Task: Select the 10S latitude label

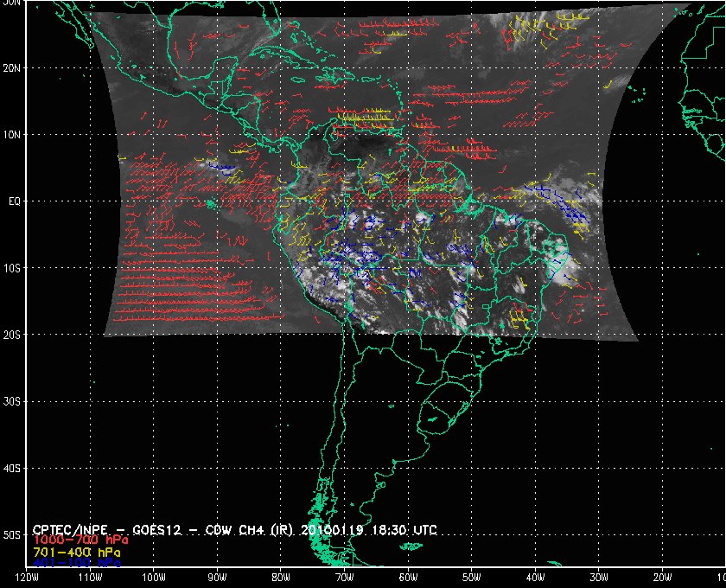Action: pos(12,268)
